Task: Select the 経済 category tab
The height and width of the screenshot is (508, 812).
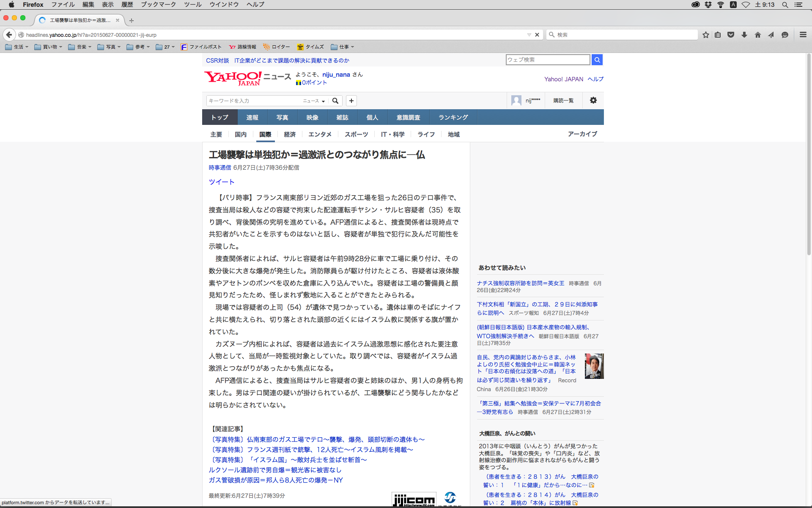Action: 290,134
